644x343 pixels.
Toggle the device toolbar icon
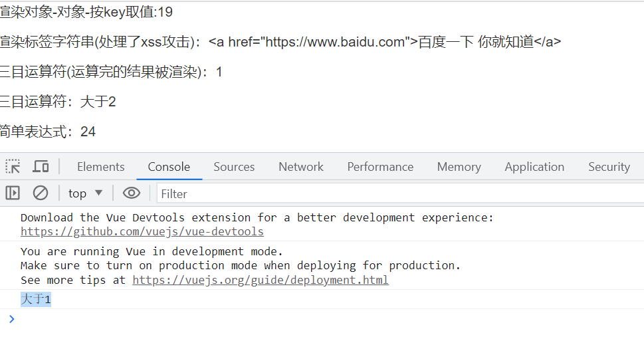[41, 166]
